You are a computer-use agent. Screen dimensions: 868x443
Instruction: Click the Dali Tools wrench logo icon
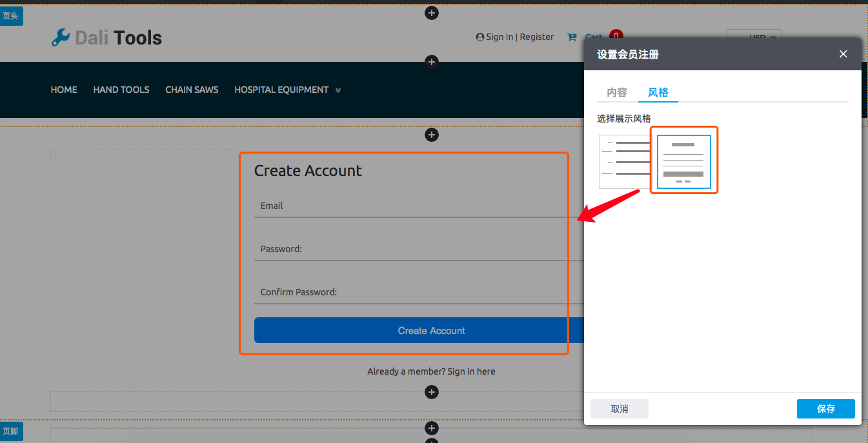60,37
